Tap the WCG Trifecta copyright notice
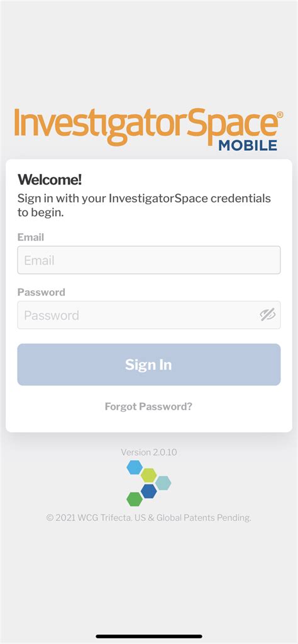This screenshot has height=644, width=298. [149, 518]
